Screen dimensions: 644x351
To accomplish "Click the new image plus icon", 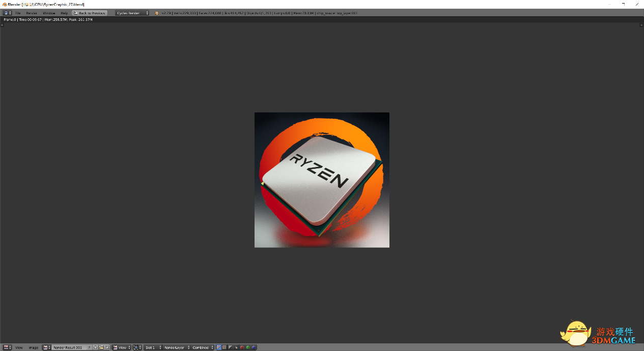I will 95,347.
